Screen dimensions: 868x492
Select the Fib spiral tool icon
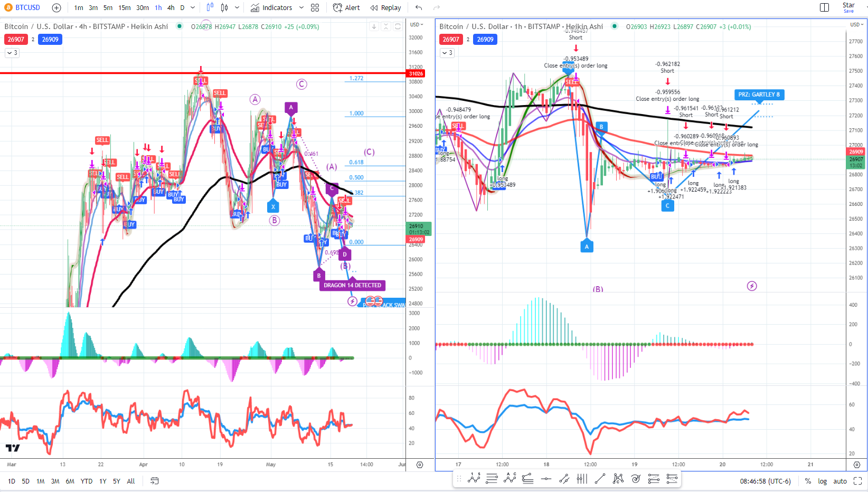(636, 479)
